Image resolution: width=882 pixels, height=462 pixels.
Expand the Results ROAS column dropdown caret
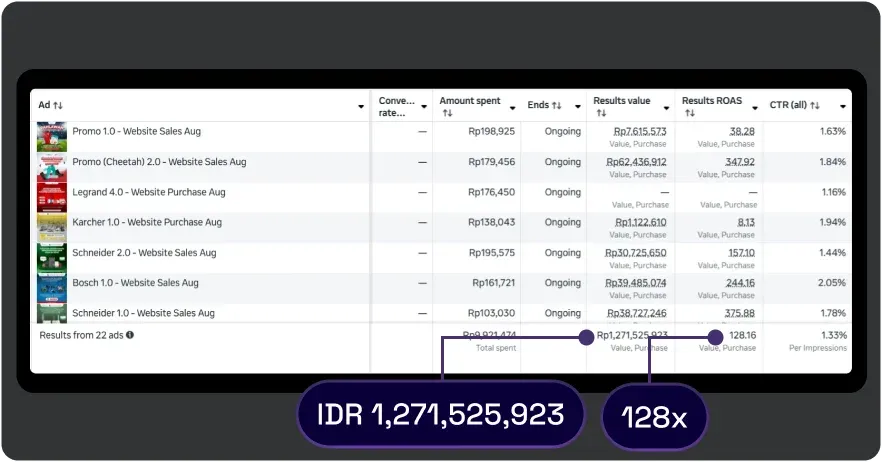pos(754,107)
